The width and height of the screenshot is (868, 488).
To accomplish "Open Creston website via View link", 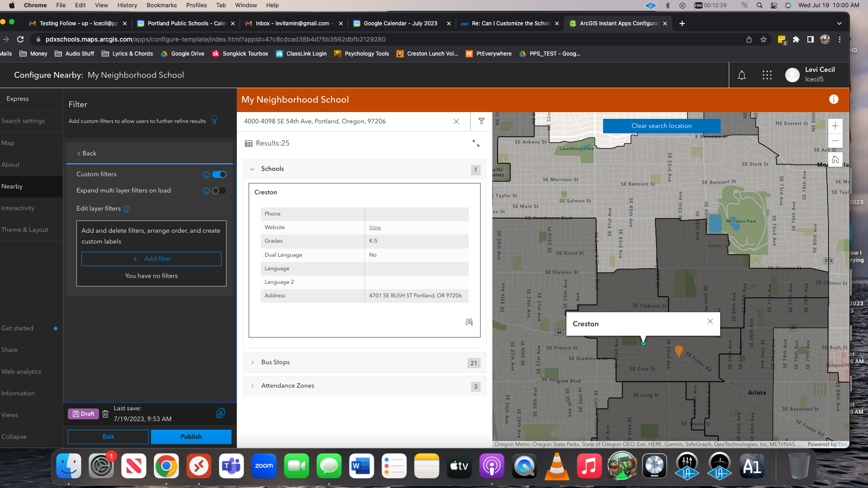I will [375, 227].
